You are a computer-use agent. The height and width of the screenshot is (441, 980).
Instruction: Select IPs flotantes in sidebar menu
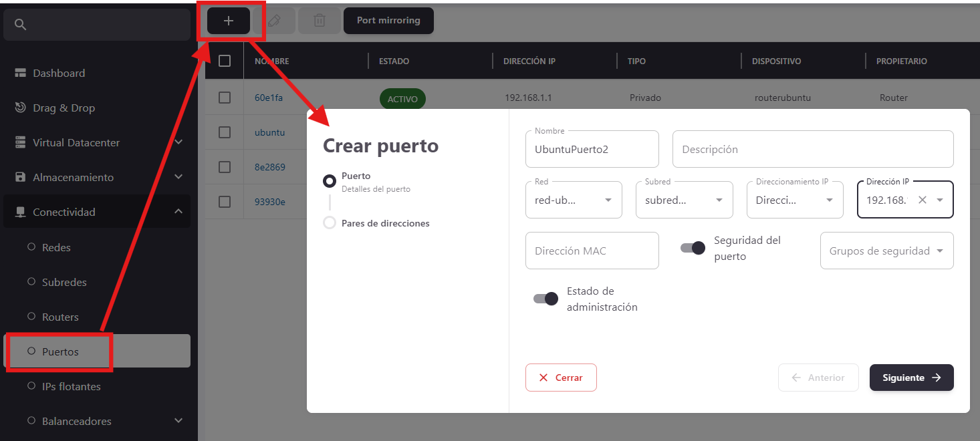pyautogui.click(x=72, y=386)
